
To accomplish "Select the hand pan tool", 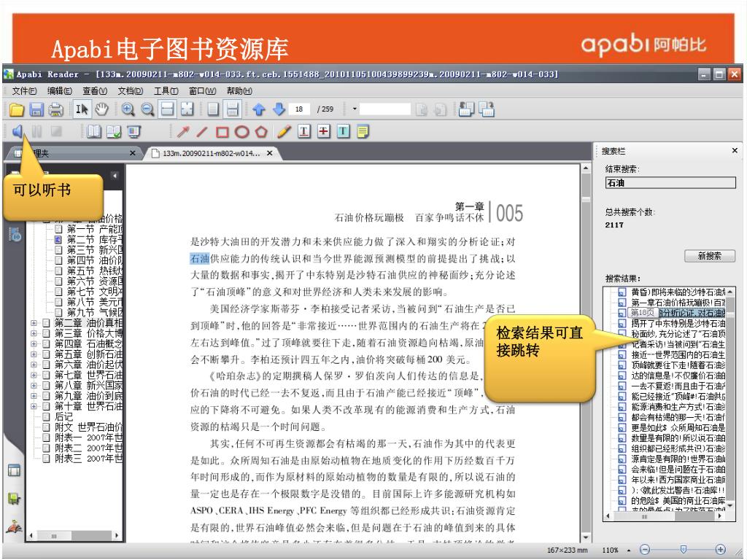I will (101, 109).
